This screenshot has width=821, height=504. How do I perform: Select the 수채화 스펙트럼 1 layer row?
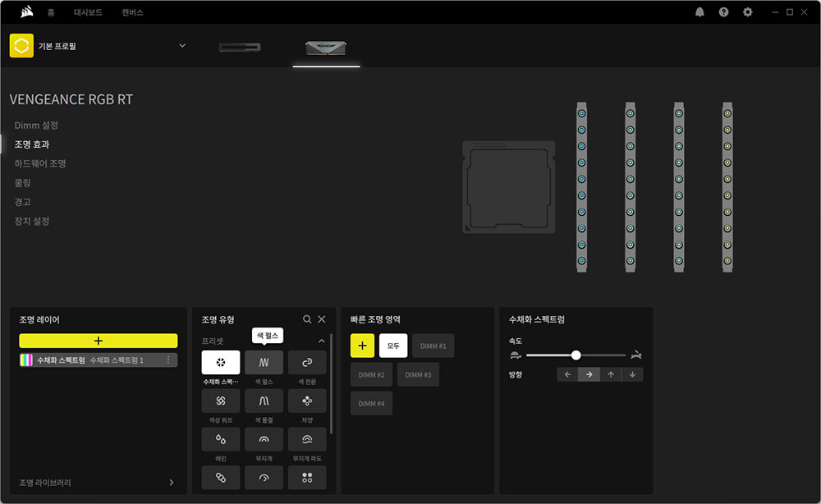(99, 360)
